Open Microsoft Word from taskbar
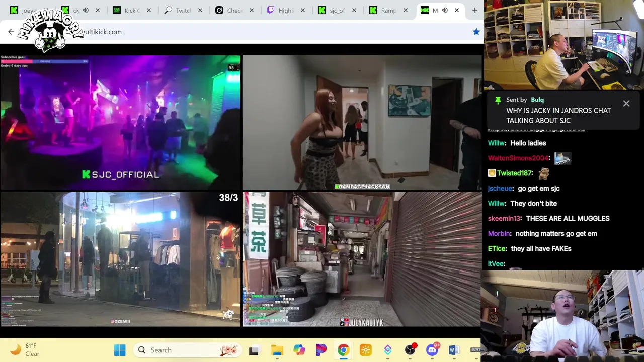This screenshot has width=644, height=362. tap(454, 350)
